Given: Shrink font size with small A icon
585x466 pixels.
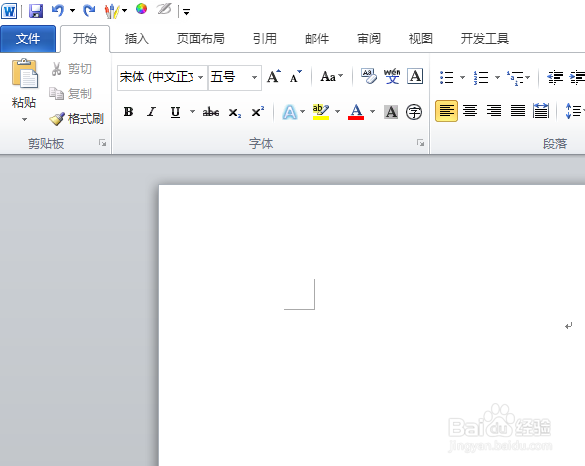Looking at the screenshot, I should (295, 76).
